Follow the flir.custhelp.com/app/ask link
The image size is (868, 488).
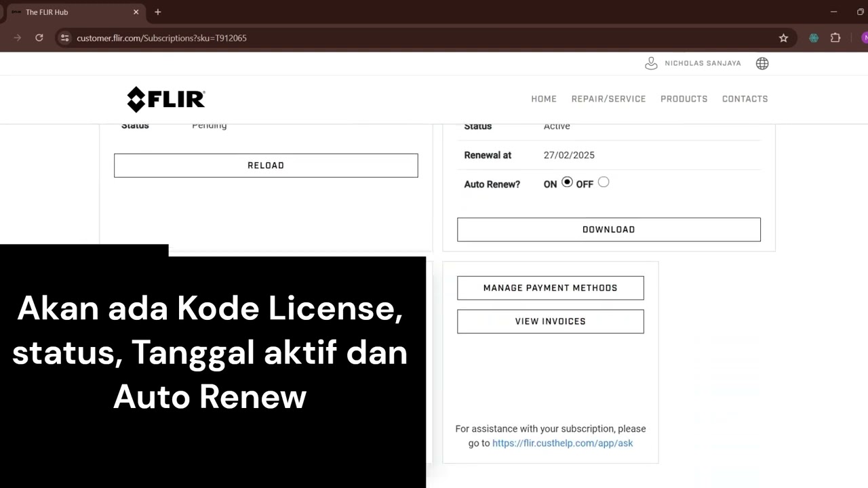(x=563, y=443)
